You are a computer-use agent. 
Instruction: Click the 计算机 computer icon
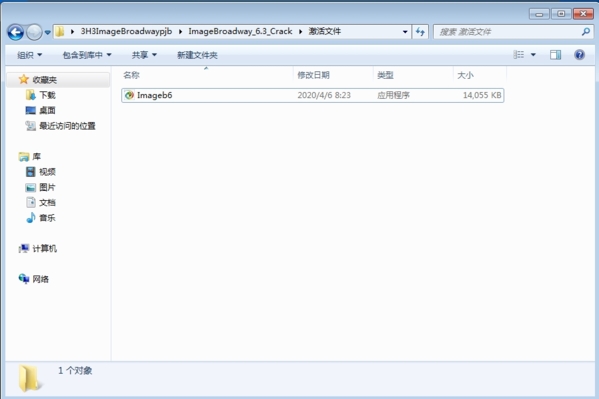click(x=24, y=249)
